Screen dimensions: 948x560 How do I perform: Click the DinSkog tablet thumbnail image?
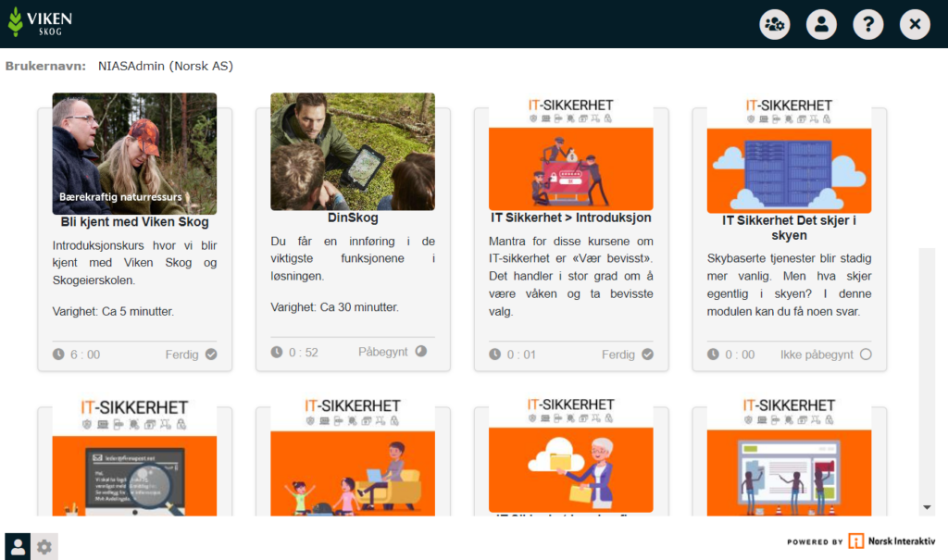click(353, 152)
